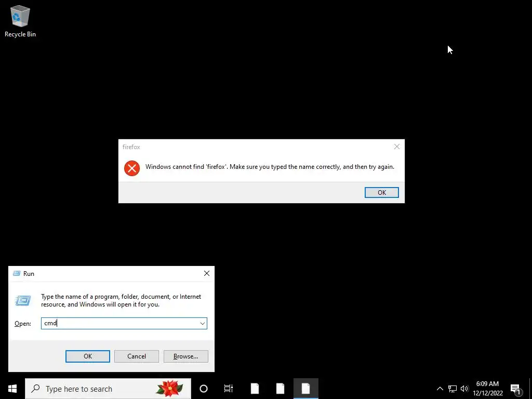532x399 pixels.
Task: Show hidden system tray icons
Action: point(440,389)
